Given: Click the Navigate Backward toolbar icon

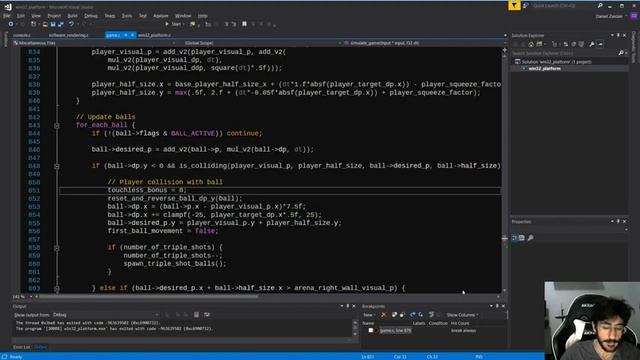Looking at the screenshot, I should coord(11,24).
